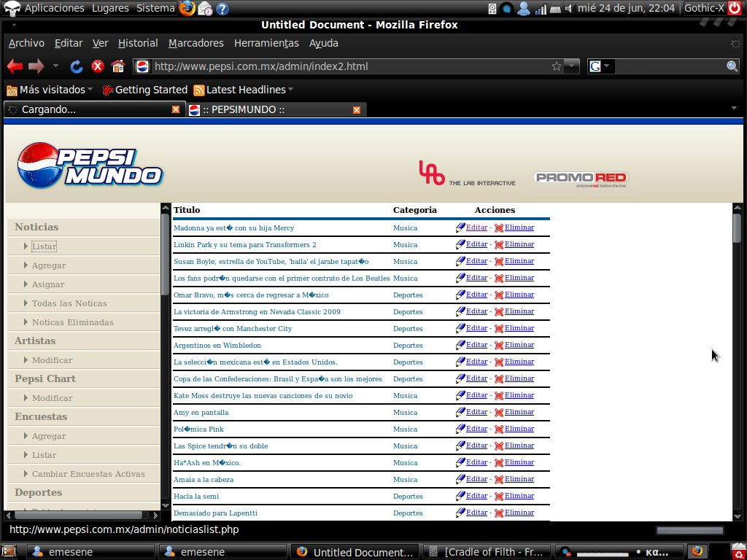Image resolution: width=747 pixels, height=560 pixels.
Task: Open the Herramientas menu
Action: click(x=266, y=43)
